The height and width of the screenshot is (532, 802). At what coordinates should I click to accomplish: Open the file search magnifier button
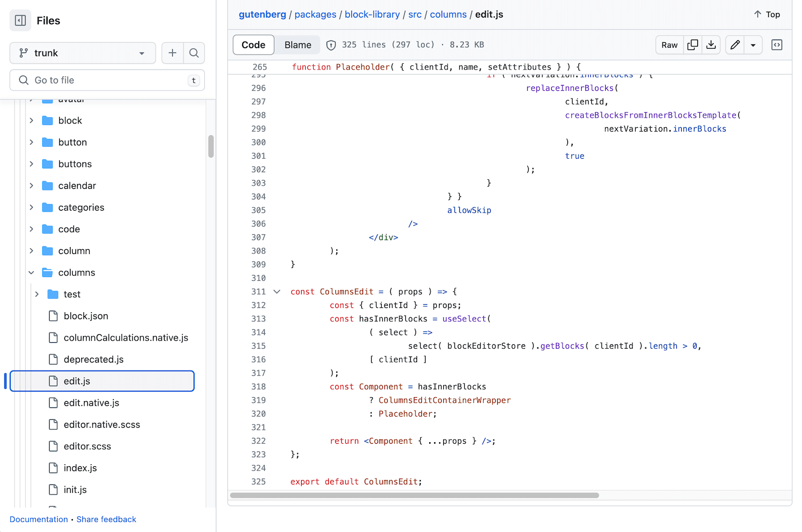coord(194,53)
